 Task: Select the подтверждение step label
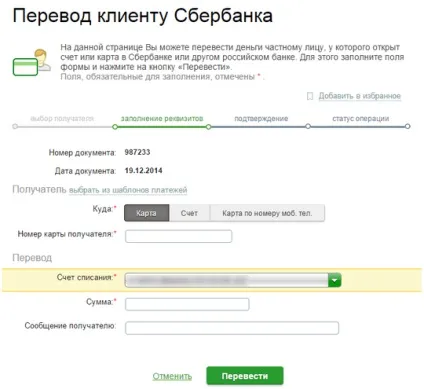[261, 118]
